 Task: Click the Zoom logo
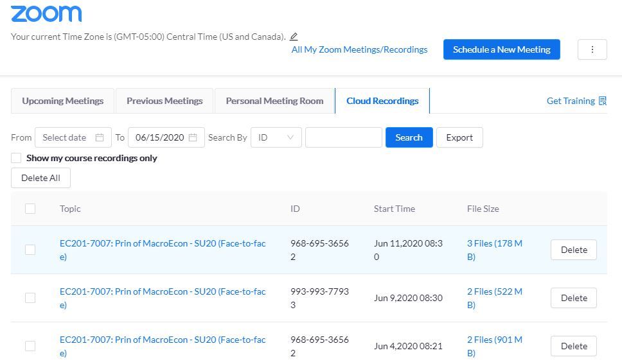click(x=46, y=13)
